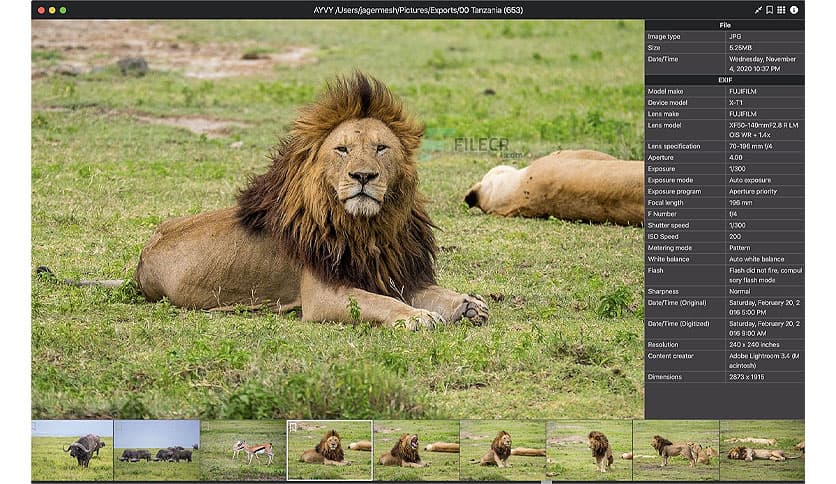Click the yellow minimize window button
This screenshot has height=484, width=836.
(x=51, y=10)
